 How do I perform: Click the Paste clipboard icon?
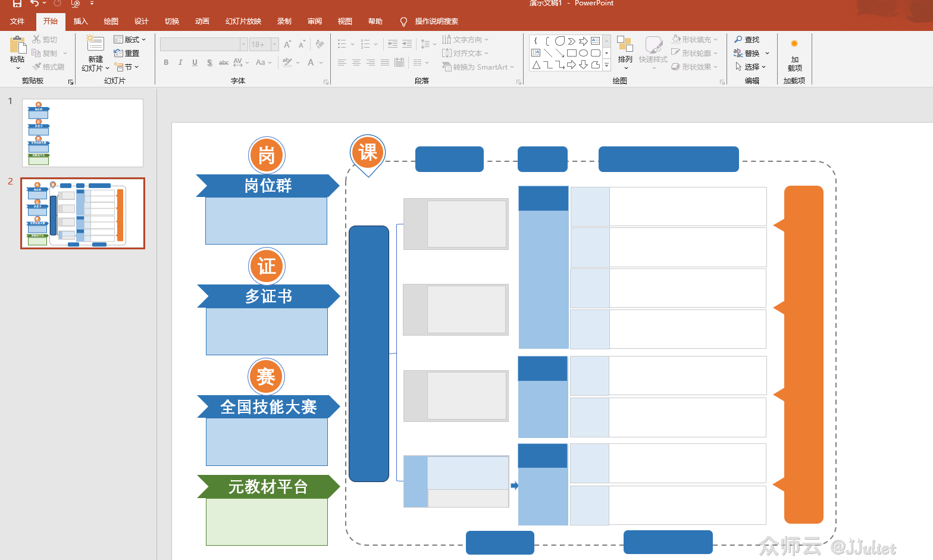[17, 45]
